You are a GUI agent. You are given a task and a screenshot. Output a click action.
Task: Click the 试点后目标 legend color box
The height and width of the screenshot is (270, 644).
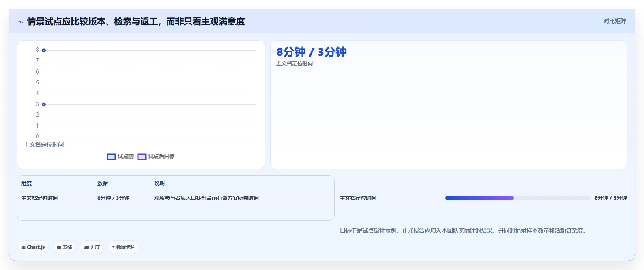pyautogui.click(x=142, y=157)
